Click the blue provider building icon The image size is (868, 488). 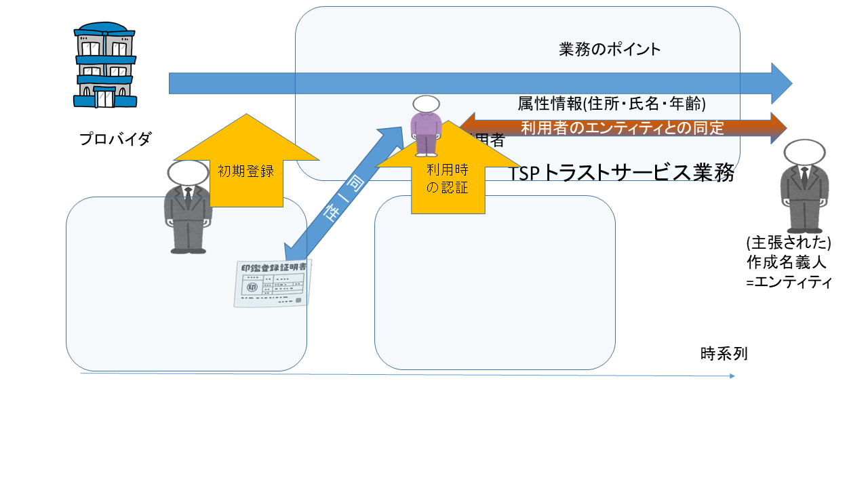105,65
